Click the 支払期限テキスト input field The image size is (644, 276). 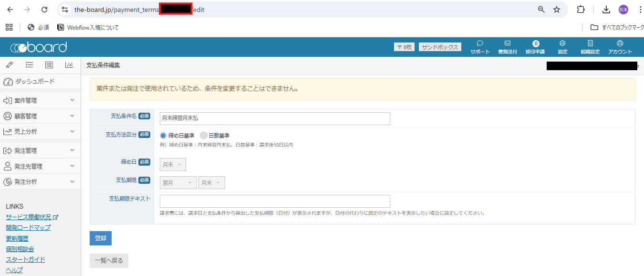(x=275, y=201)
